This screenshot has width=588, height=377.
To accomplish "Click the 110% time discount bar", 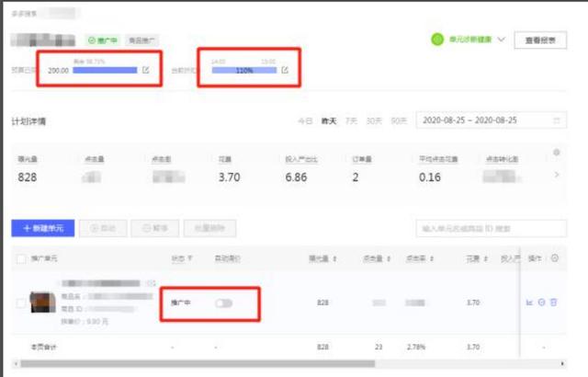I will click(x=244, y=70).
